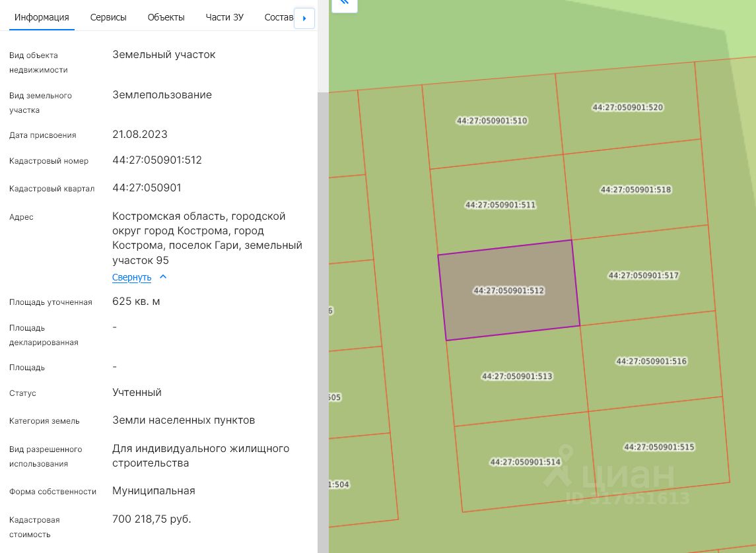Switch to the Сервисы tab

pos(108,17)
